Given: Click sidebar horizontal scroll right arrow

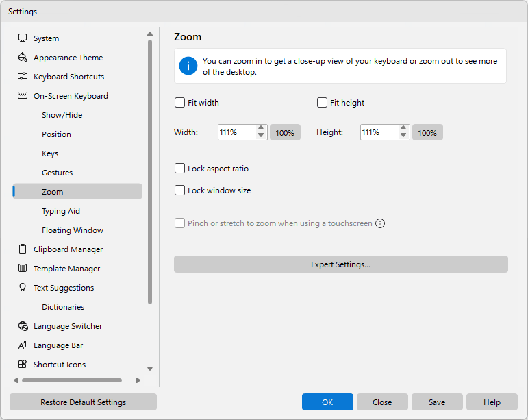Looking at the screenshot, I should (x=138, y=380).
